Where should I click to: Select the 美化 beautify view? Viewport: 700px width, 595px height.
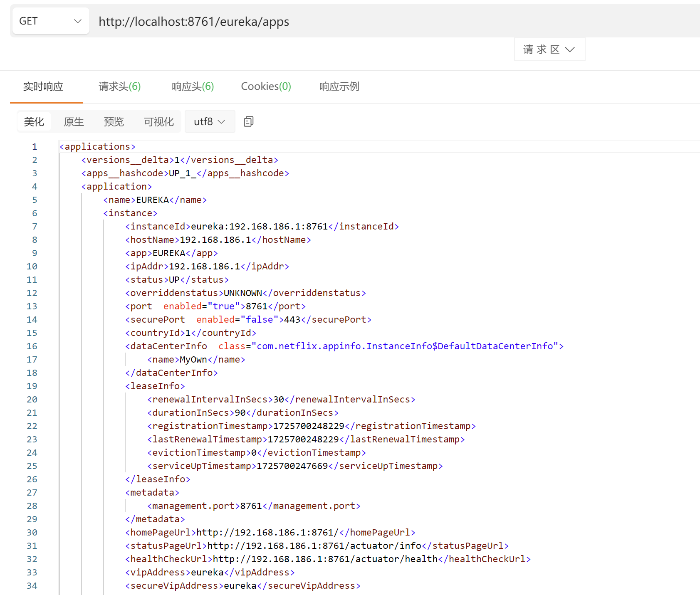[x=34, y=121]
